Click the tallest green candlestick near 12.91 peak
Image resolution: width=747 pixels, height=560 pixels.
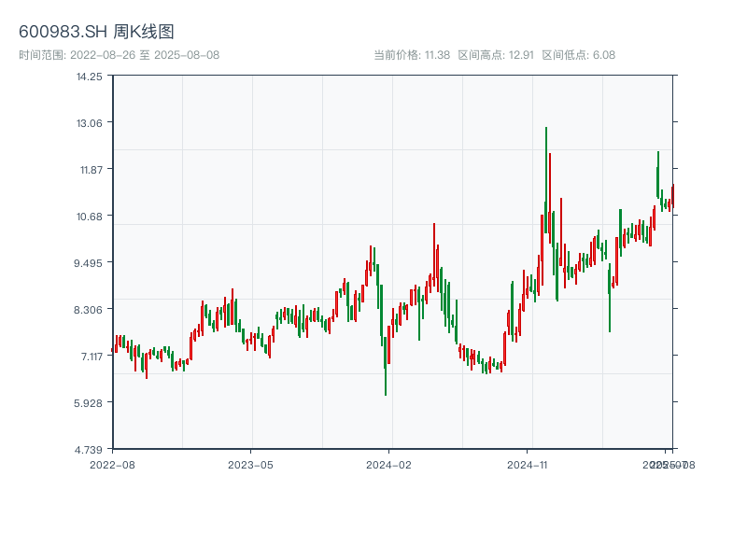click(x=546, y=187)
